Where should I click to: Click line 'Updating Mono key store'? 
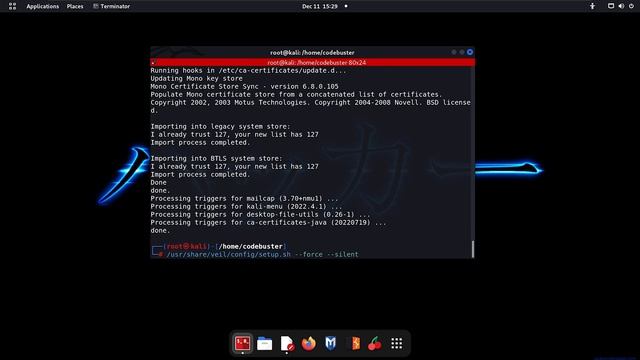point(196,78)
